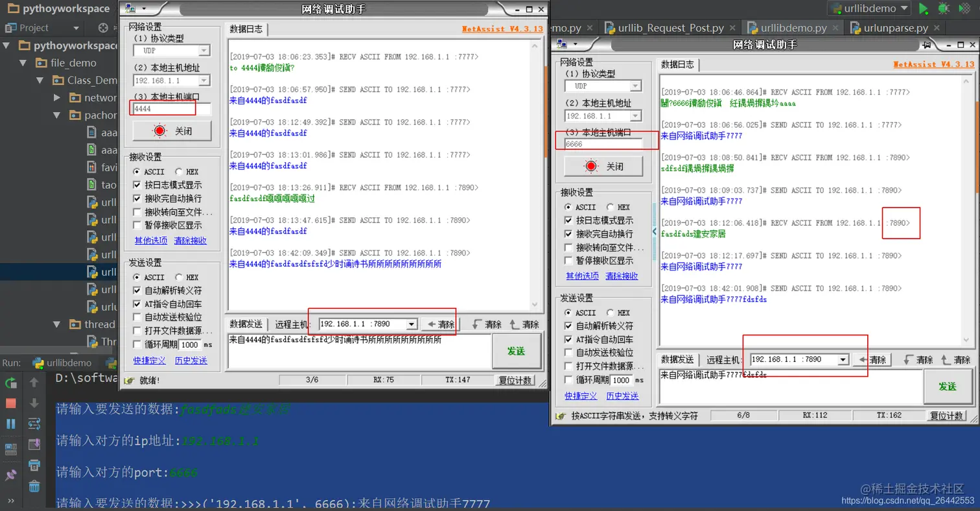
Task: Select the 数据发送 tab in right NetAssist
Action: tap(677, 359)
